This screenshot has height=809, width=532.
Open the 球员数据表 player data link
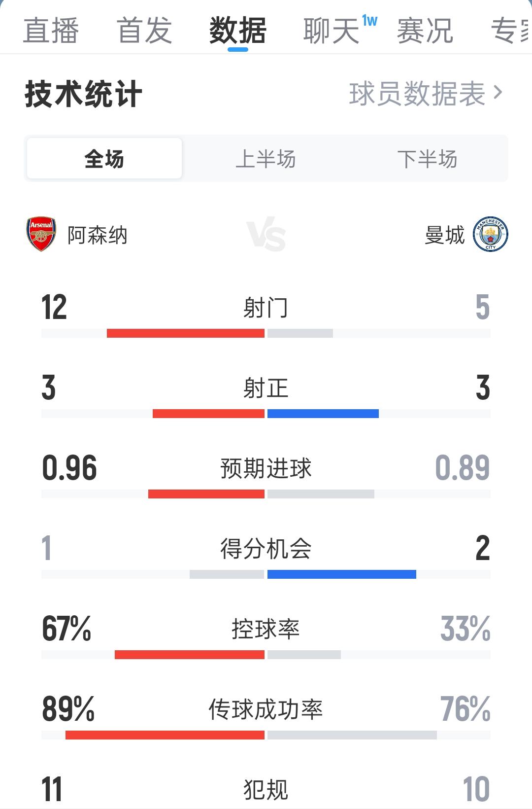coord(417,94)
